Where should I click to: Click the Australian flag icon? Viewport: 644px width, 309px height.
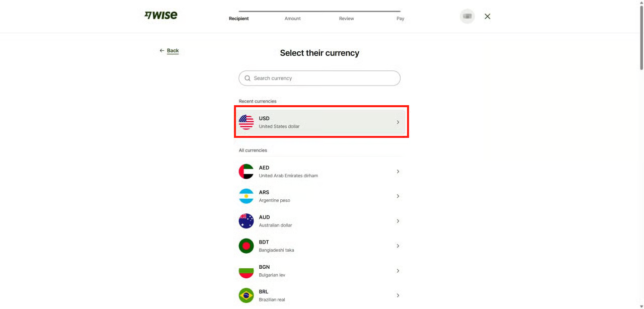click(x=246, y=221)
